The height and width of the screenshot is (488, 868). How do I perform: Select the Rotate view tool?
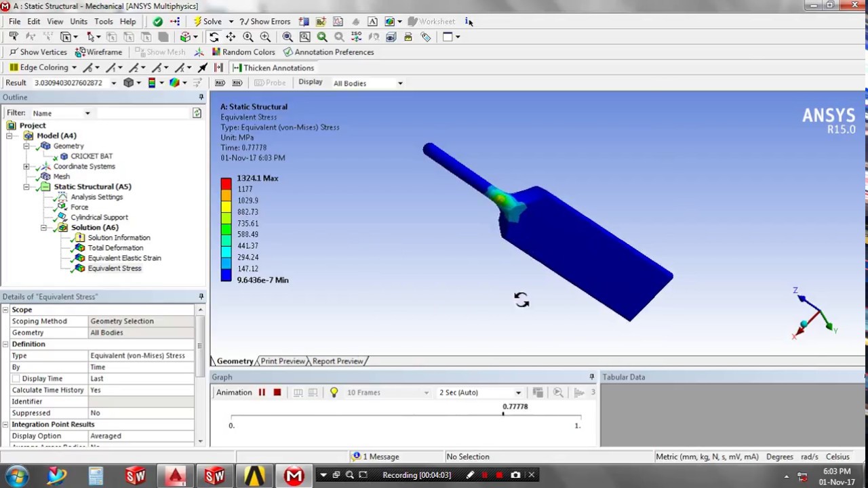tap(214, 37)
